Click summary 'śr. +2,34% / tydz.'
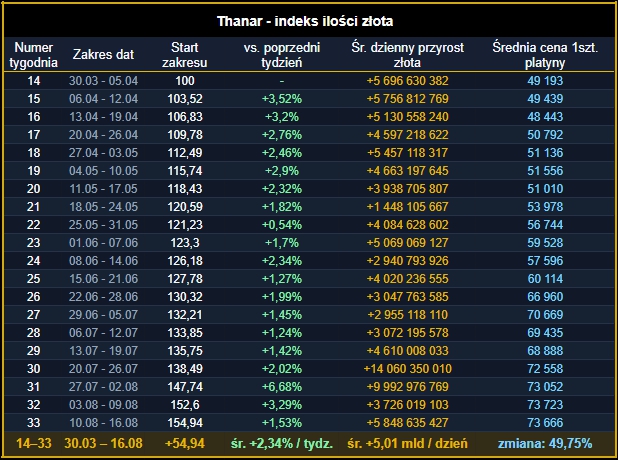This screenshot has height=460, width=618. tap(282, 443)
